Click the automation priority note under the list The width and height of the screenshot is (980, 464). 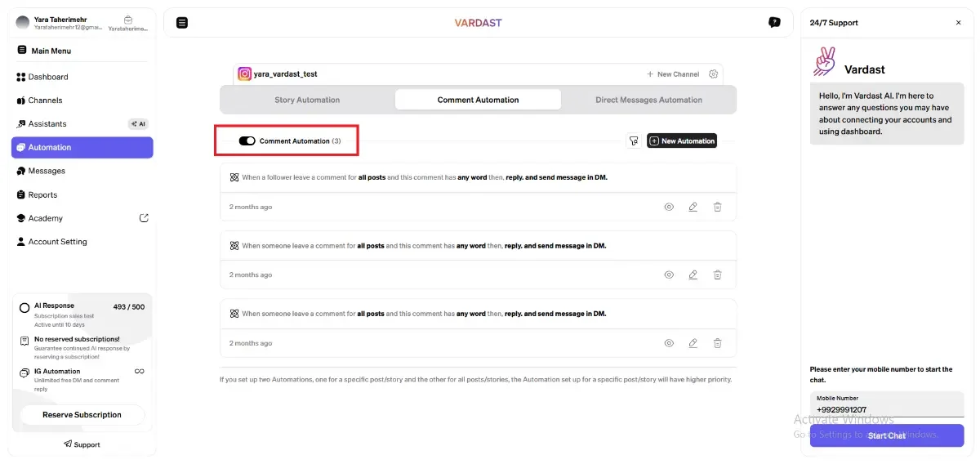point(475,379)
